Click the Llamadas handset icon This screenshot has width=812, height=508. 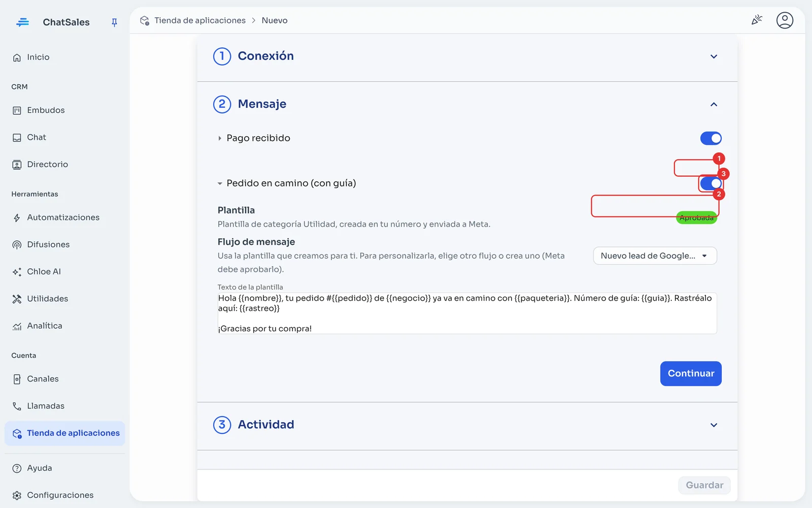click(17, 406)
